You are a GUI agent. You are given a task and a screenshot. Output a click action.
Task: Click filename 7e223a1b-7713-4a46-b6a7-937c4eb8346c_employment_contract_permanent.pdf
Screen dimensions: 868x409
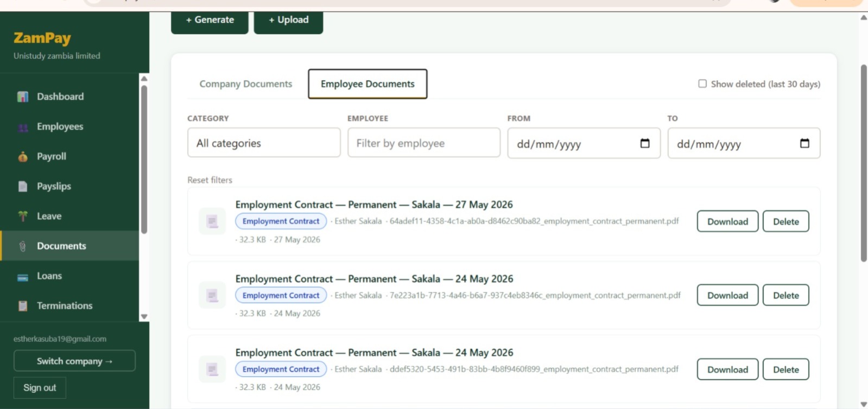(535, 295)
